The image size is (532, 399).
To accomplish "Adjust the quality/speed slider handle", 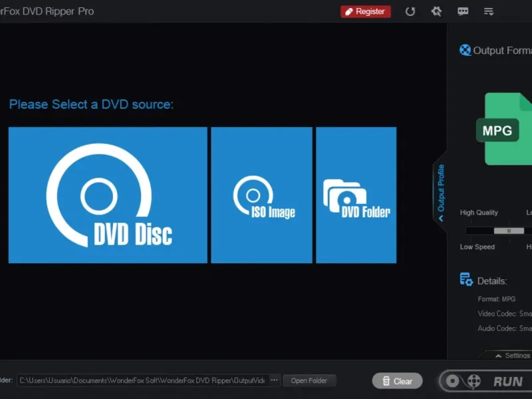I will tap(509, 231).
